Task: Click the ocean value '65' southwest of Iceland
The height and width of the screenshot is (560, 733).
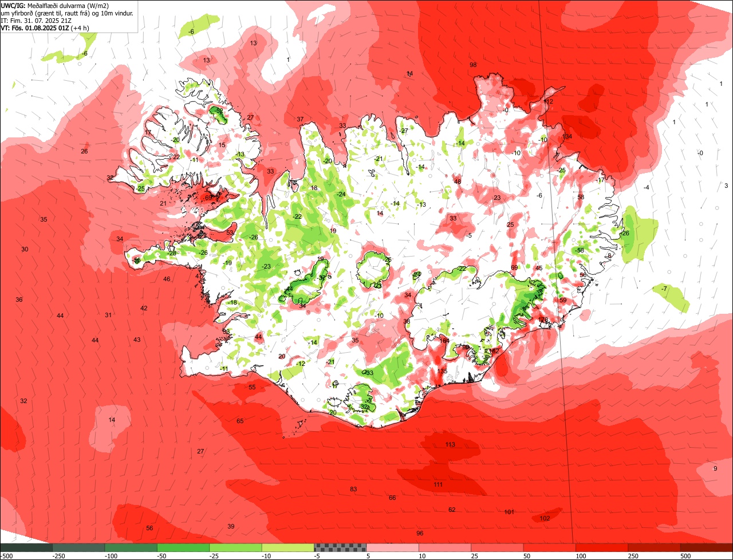Action: tap(240, 421)
